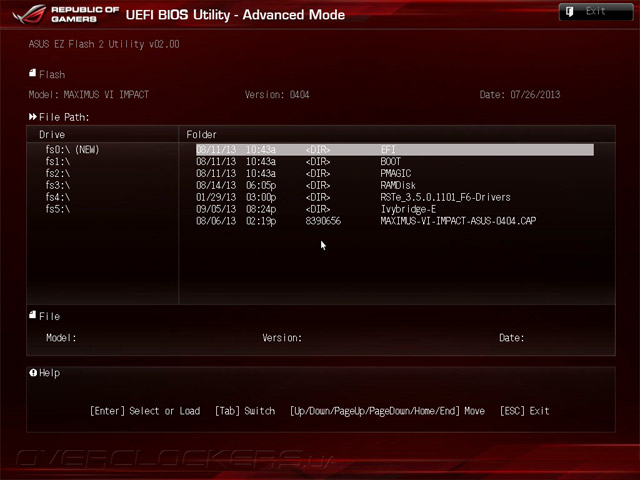640x480 pixels.
Task: Open the Ivybridge-E directory
Action: click(408, 209)
